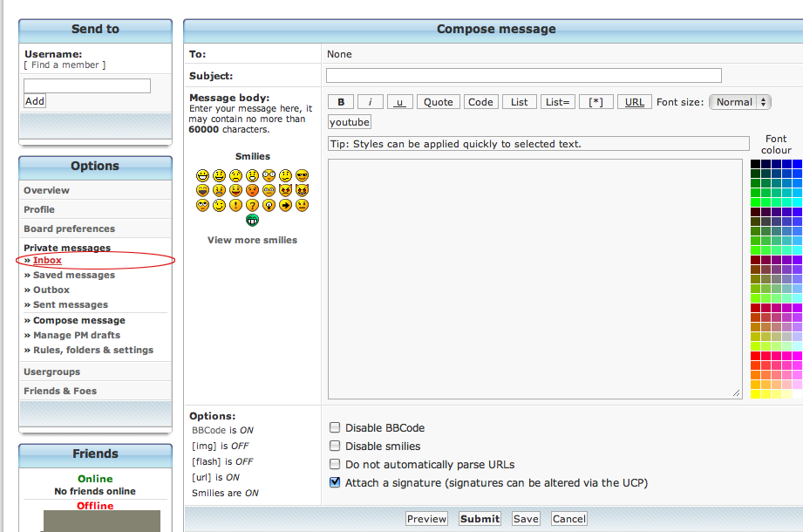Go to Friends & Foes section
Image resolution: width=803 pixels, height=532 pixels.
click(60, 391)
